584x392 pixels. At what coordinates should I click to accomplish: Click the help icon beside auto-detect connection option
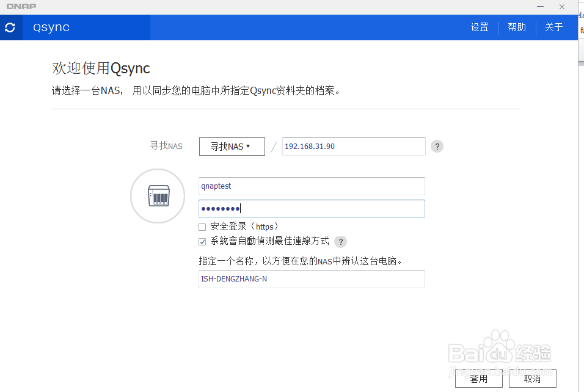[x=340, y=242]
